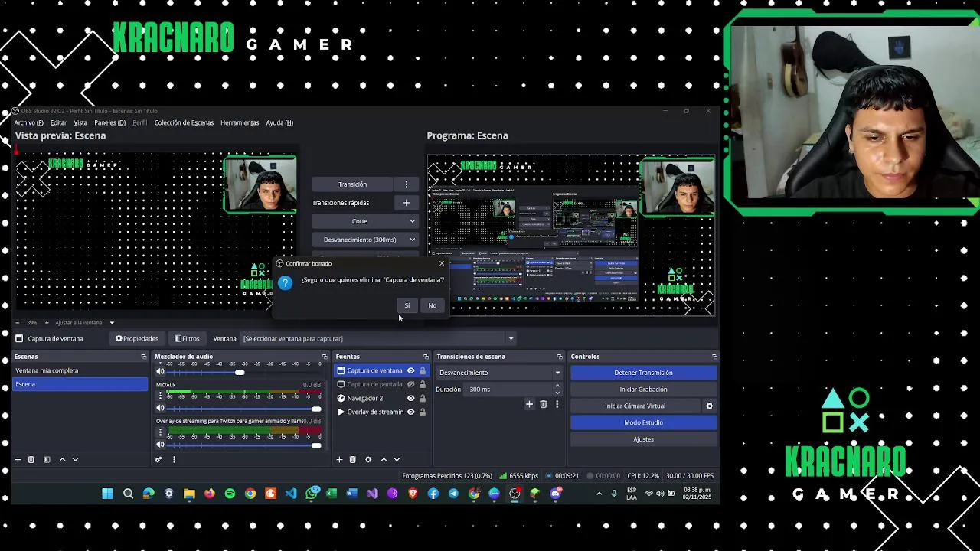Screen dimensions: 980x551
Task: Toggle lock on Overlay de streaming source
Action: point(422,412)
